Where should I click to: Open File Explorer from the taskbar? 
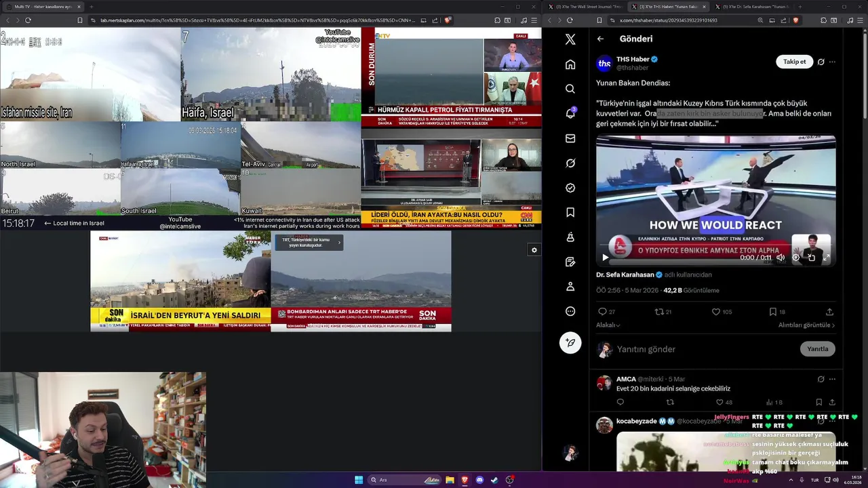pos(450,480)
